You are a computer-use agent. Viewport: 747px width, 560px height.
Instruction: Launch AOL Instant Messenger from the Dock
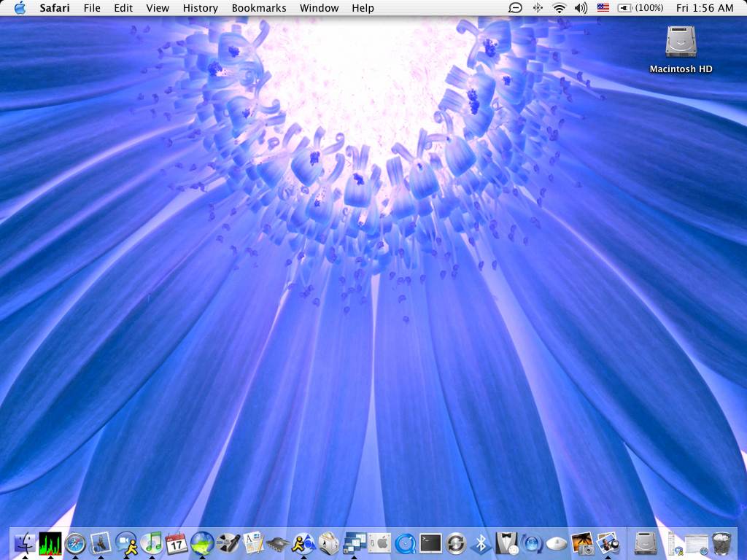(303, 542)
